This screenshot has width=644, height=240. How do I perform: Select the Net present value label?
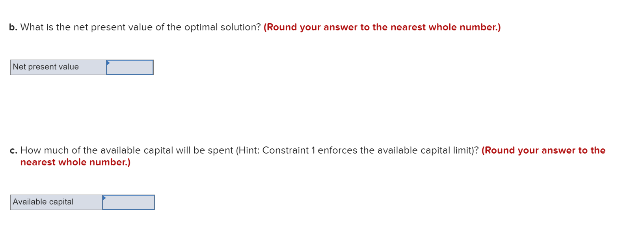[x=46, y=67]
